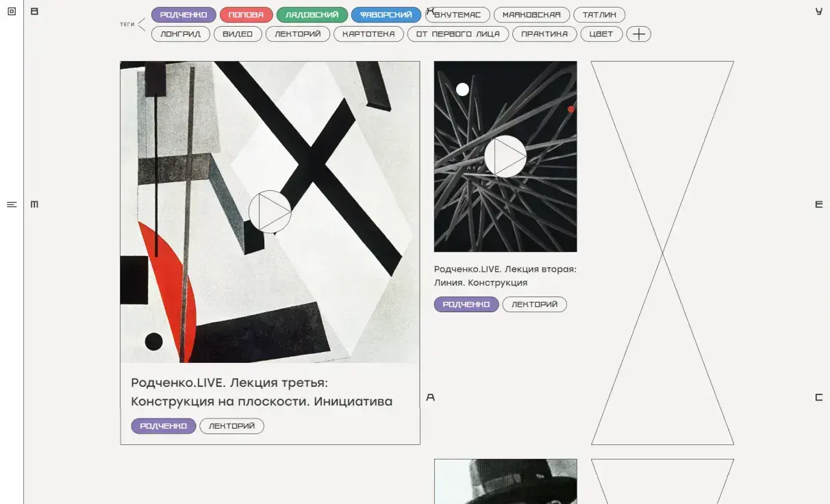
Task: Filter by the ТАТЛИН tag
Action: click(x=599, y=14)
